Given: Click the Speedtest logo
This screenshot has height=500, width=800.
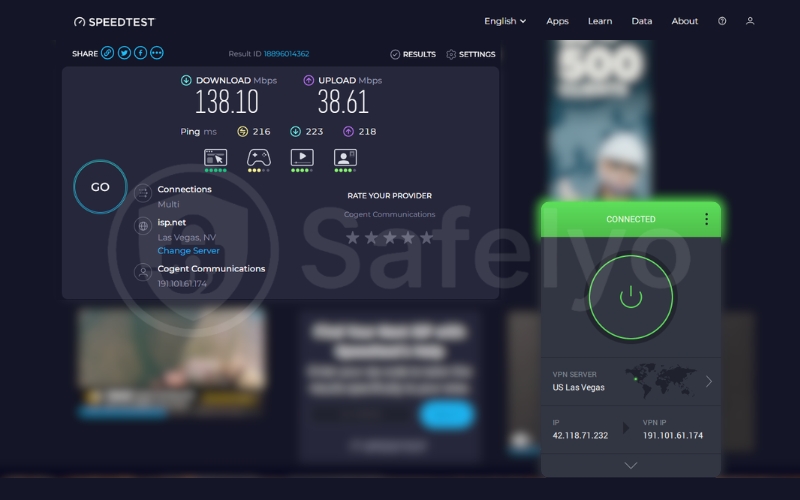Looking at the screenshot, I should click(x=114, y=22).
